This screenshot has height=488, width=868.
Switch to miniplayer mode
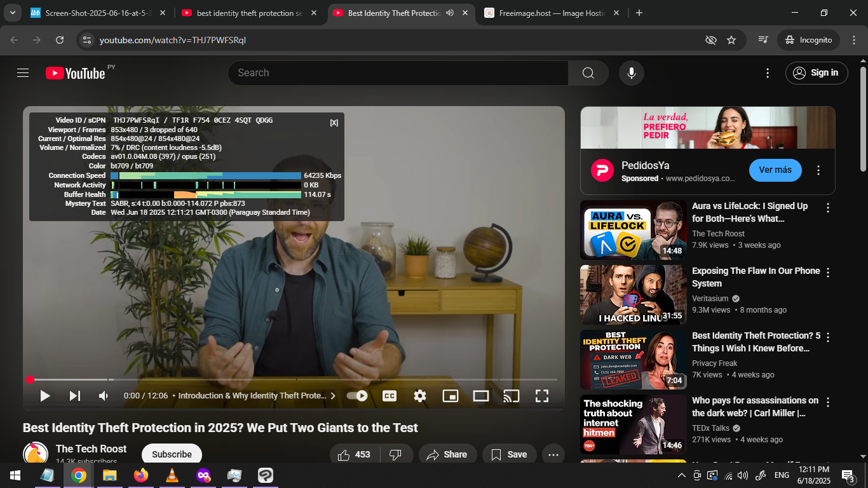coord(451,396)
